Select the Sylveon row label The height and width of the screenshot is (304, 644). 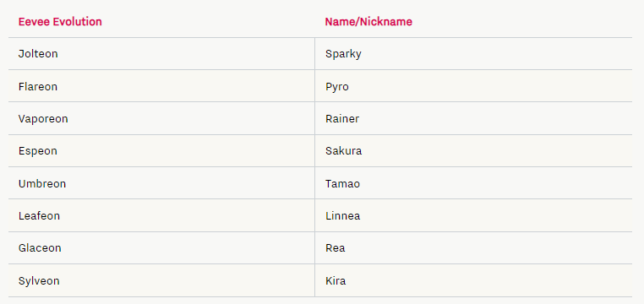pos(39,281)
